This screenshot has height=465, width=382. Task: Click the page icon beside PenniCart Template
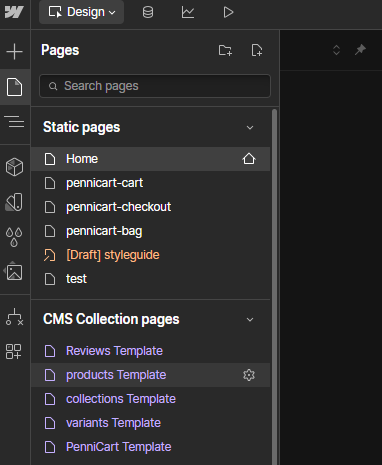[x=50, y=447]
